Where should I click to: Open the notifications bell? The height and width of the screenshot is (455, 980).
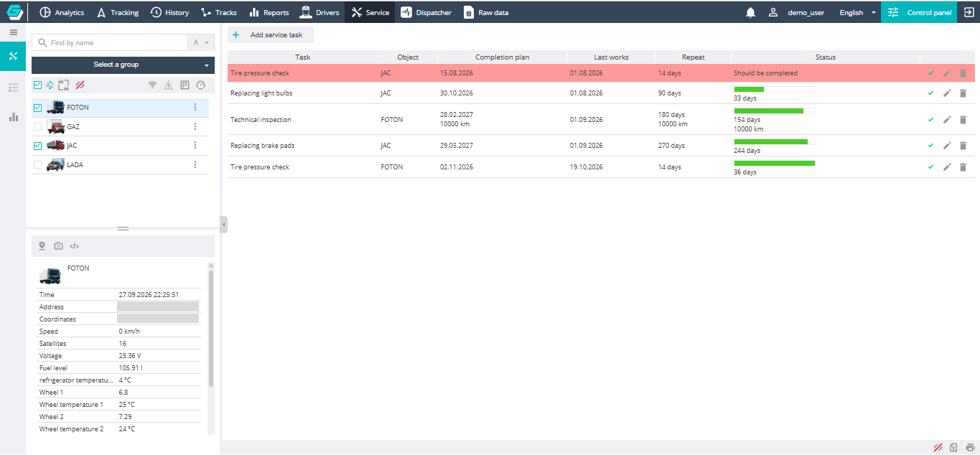[751, 12]
